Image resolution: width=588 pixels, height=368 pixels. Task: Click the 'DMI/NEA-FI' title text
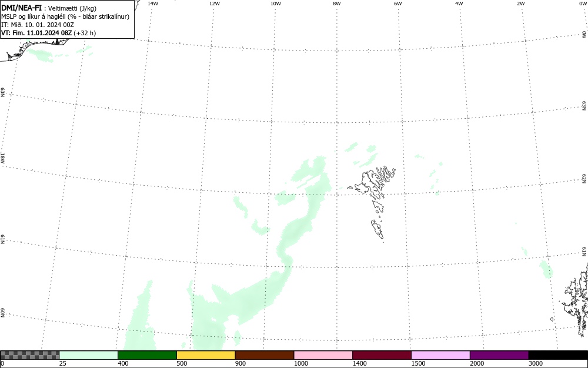pyautogui.click(x=21, y=8)
